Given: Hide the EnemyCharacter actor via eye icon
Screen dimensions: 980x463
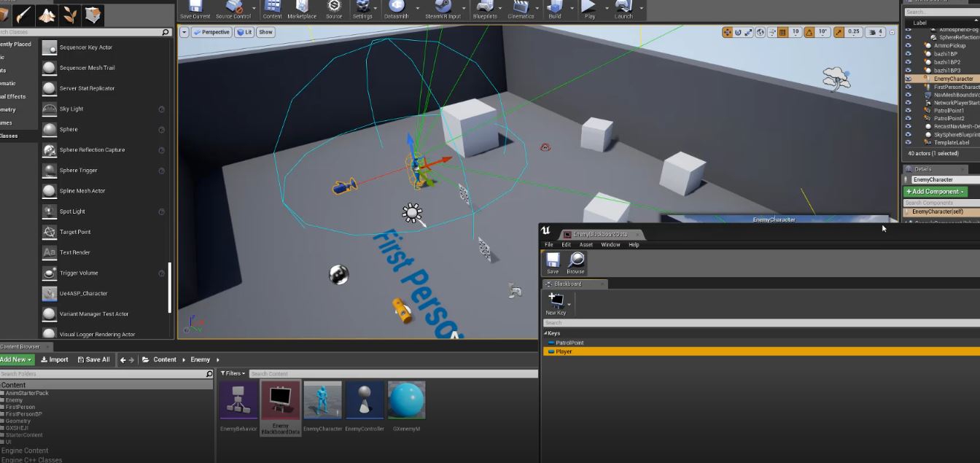Looking at the screenshot, I should pyautogui.click(x=908, y=79).
